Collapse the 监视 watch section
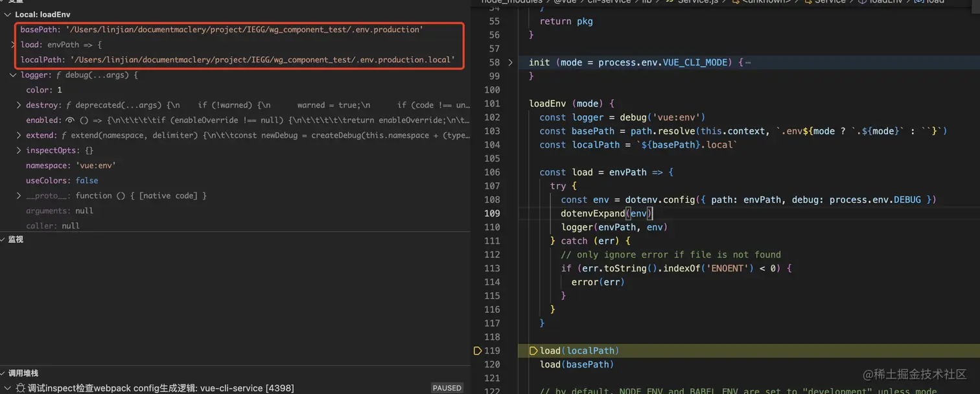This screenshot has height=394, width=980. 3,239
